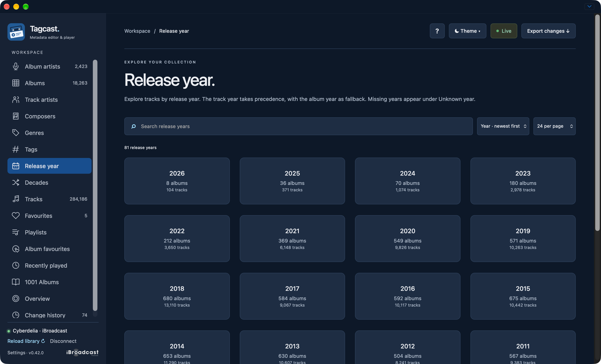Click the Reload library link
The image size is (601, 364).
click(x=26, y=341)
